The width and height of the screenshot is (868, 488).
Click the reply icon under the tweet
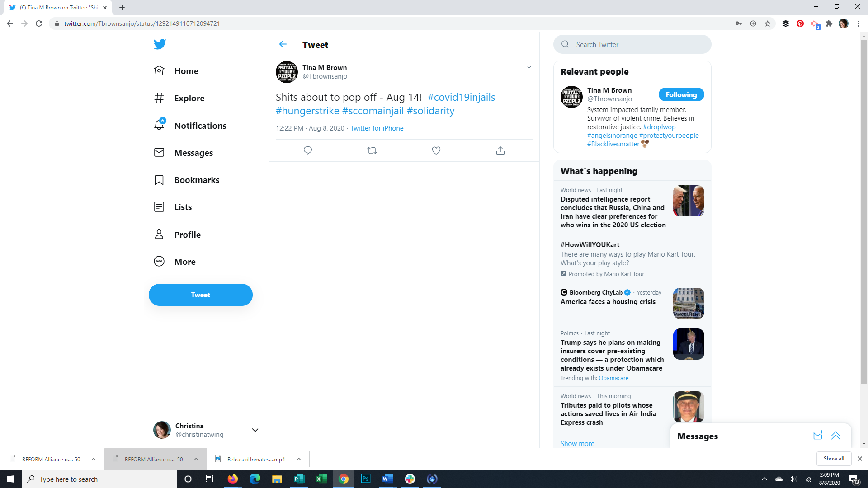click(x=308, y=150)
